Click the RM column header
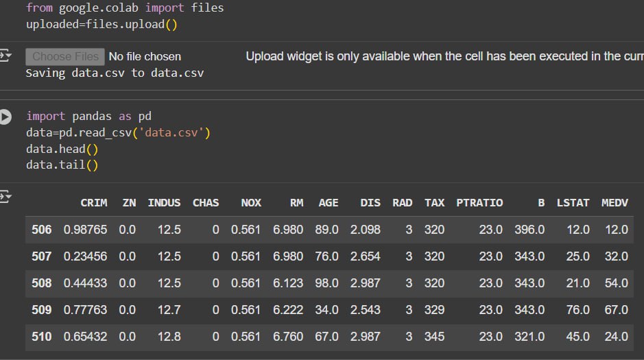 296,203
